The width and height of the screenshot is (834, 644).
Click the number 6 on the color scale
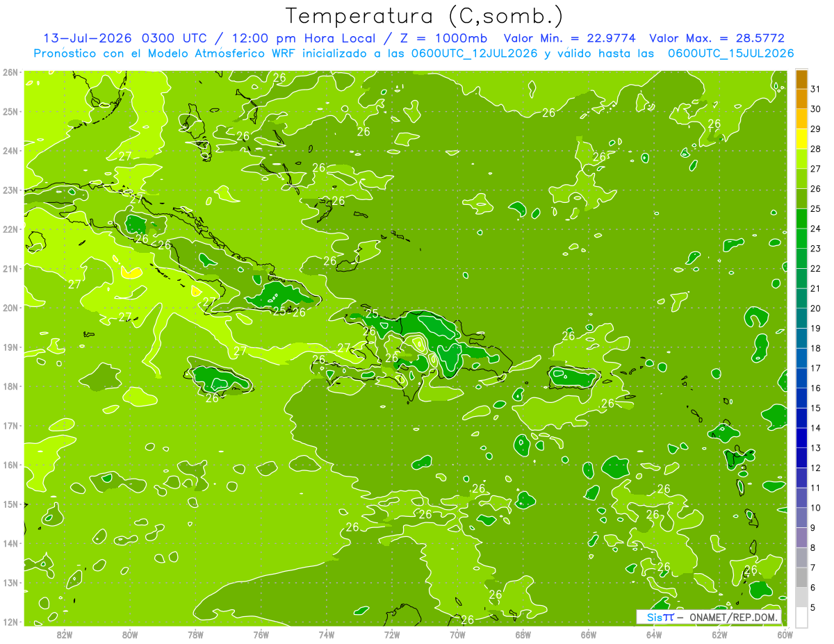tap(813, 588)
